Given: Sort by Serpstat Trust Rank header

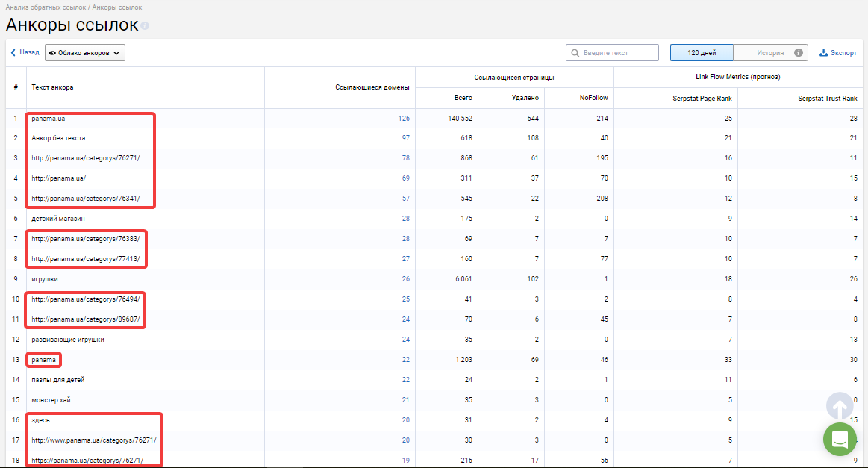Looking at the screenshot, I should point(827,98).
